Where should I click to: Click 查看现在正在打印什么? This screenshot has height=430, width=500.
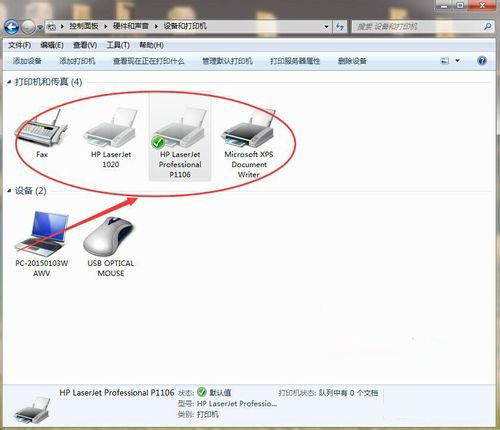[x=149, y=61]
